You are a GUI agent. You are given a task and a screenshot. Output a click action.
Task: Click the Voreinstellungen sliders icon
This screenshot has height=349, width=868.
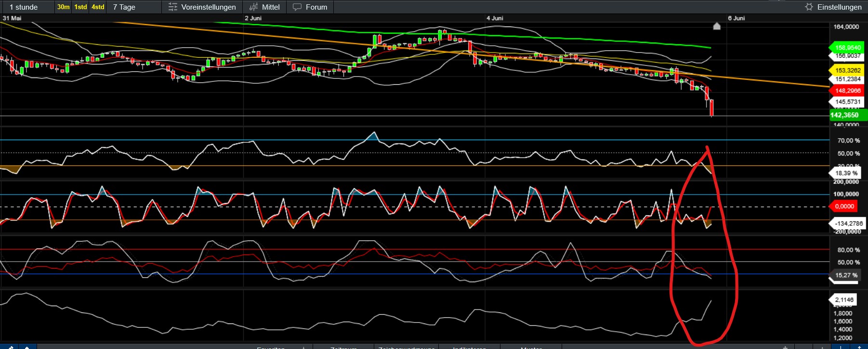coord(172,7)
